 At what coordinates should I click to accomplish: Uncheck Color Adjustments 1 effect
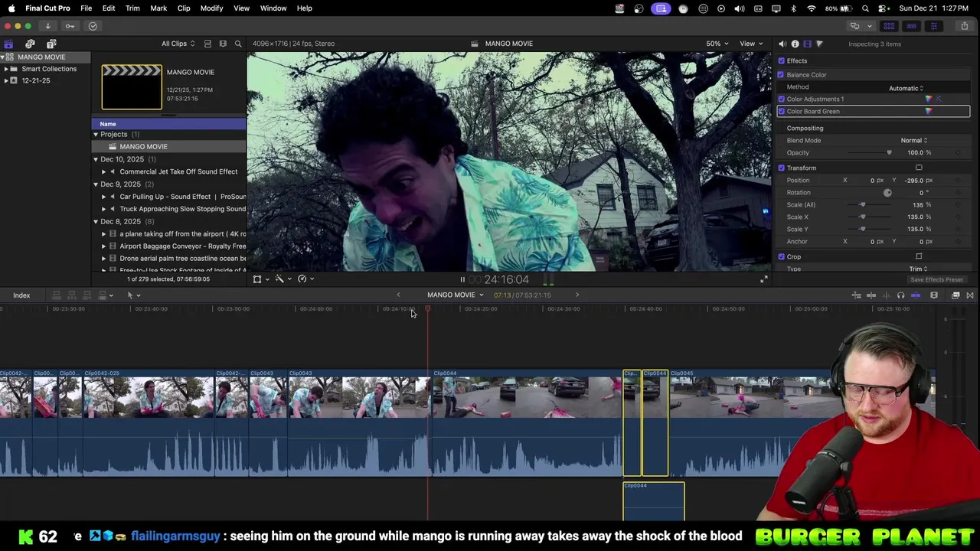coord(781,99)
